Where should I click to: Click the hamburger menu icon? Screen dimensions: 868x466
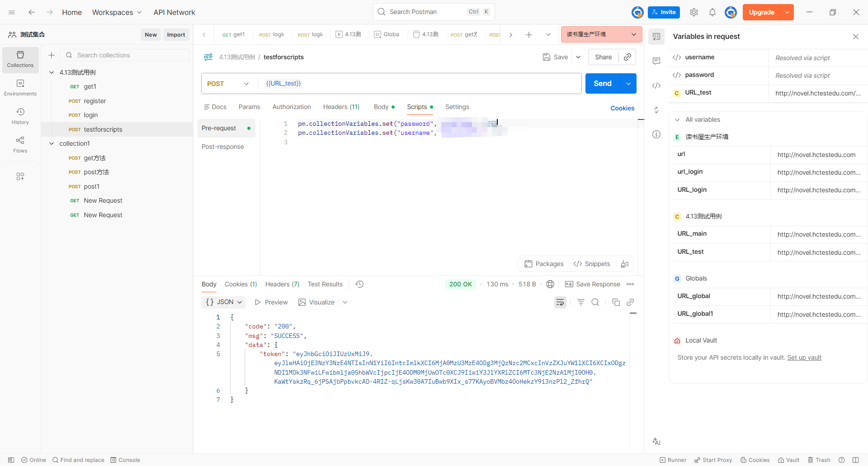tap(12, 12)
